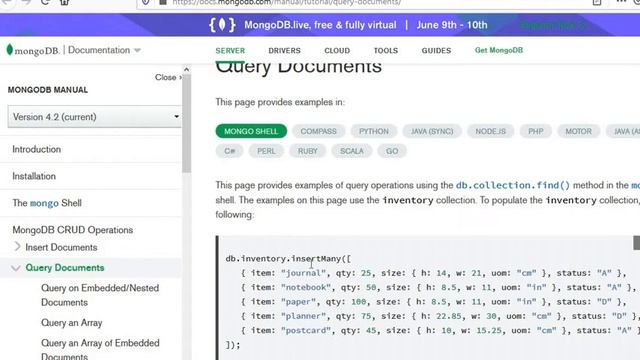This screenshot has height=360, width=640.
Task: Select the JAVA (SYNC) language pill
Action: coord(432,131)
